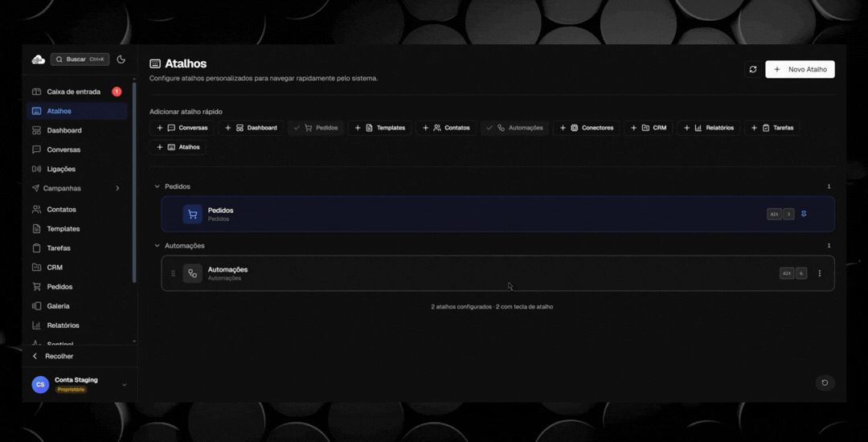Screen dimensions: 868x442
Task: Click the drag handle on Automações card
Action: click(x=174, y=273)
